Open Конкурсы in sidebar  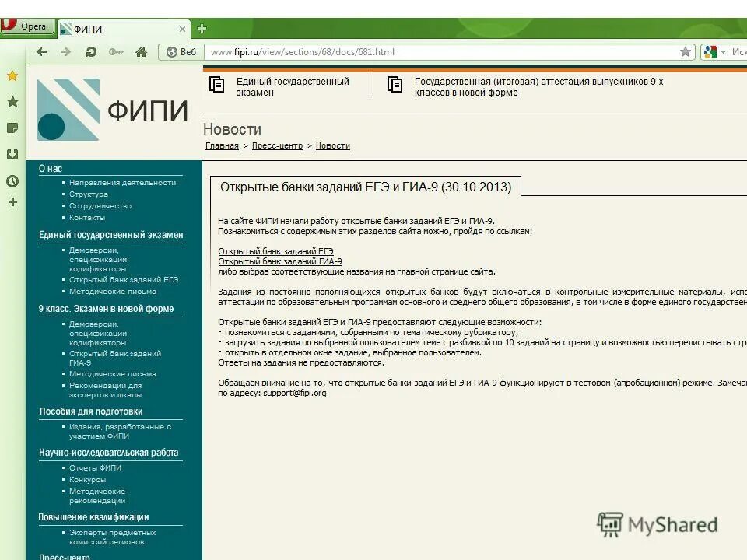click(88, 480)
